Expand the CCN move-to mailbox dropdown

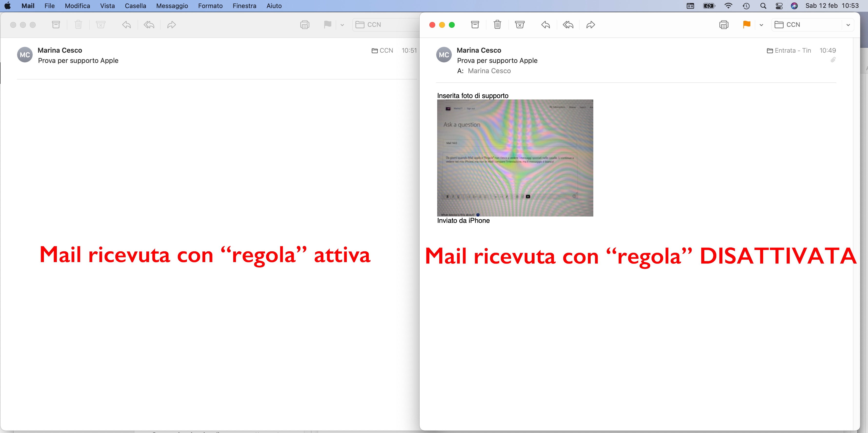click(848, 25)
